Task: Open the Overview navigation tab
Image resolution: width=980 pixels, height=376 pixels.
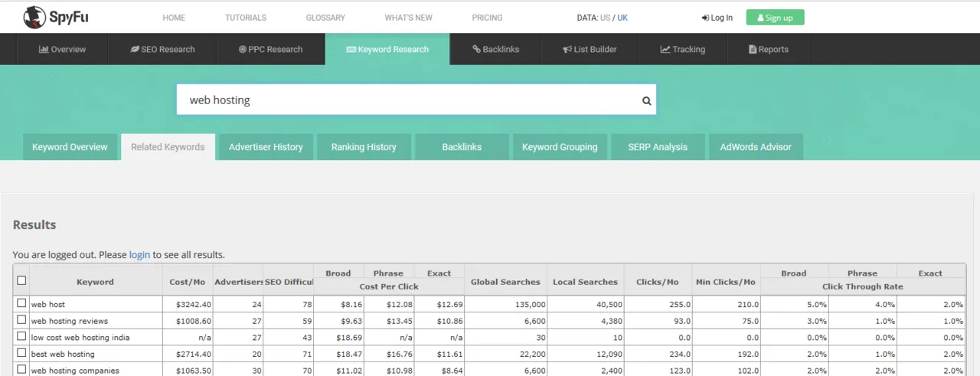Action: 63,49
